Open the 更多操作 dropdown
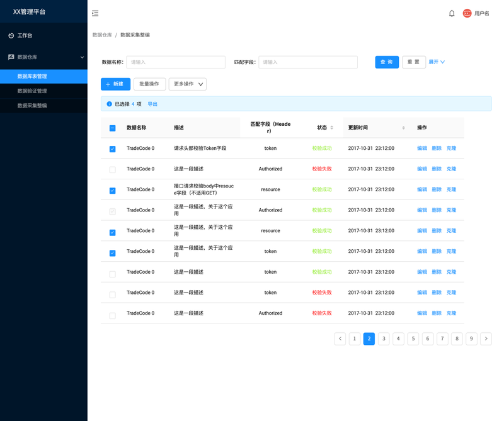504x421 pixels. coord(187,84)
